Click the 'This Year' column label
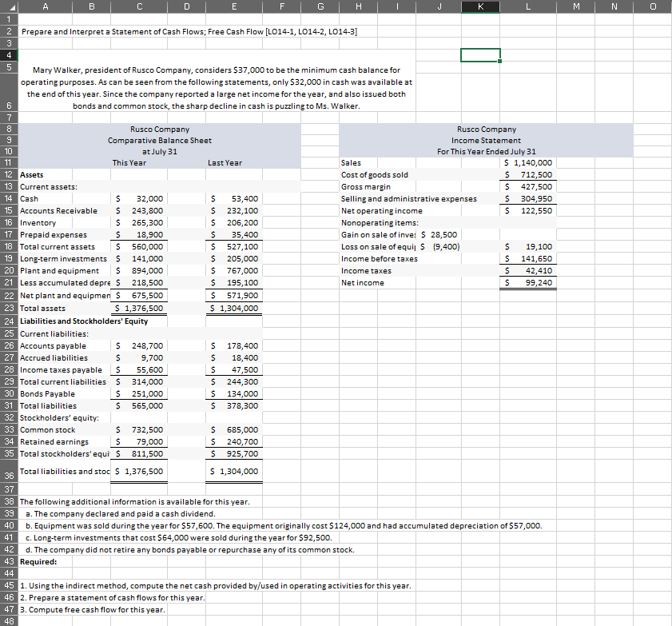Image resolution: width=672 pixels, height=626 pixels. pyautogui.click(x=129, y=163)
